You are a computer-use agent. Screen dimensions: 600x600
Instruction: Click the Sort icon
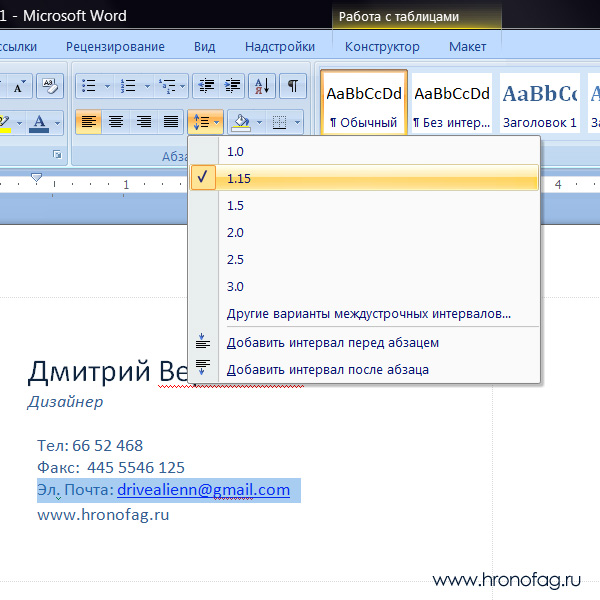pyautogui.click(x=262, y=86)
